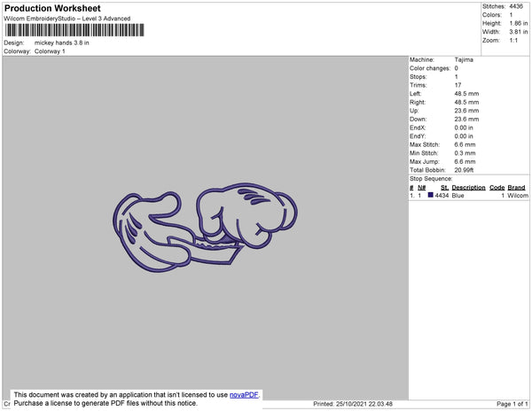Select the Height value 1.86 in
The image size is (532, 411).
518,23
